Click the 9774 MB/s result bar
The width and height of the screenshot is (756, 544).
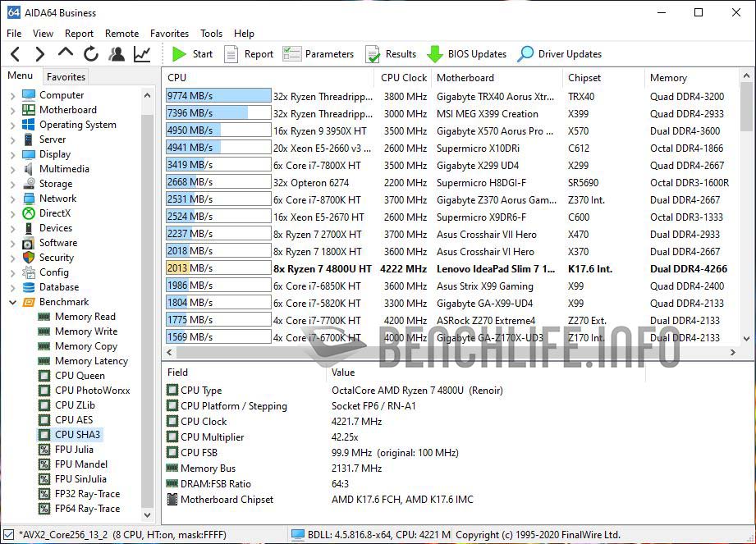click(218, 96)
